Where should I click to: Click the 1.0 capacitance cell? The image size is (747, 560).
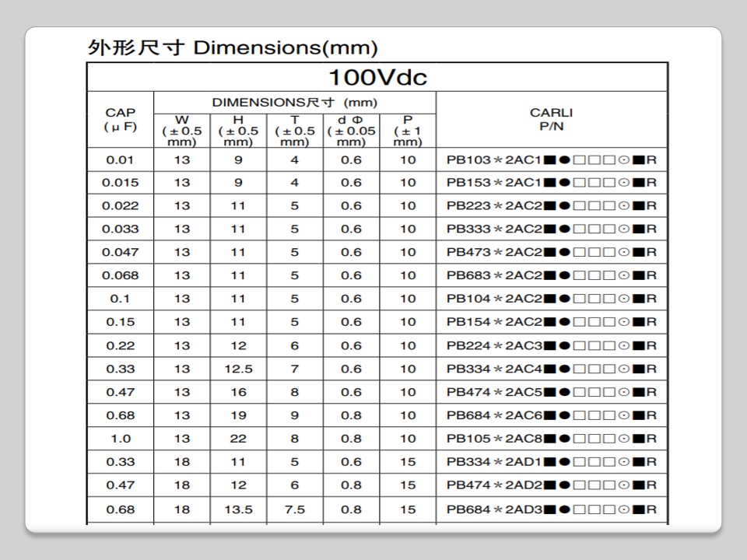click(x=121, y=439)
